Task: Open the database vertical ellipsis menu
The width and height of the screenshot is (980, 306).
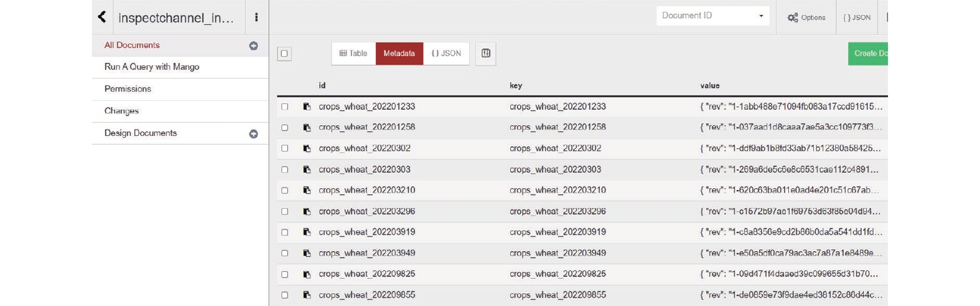Action: [x=256, y=17]
